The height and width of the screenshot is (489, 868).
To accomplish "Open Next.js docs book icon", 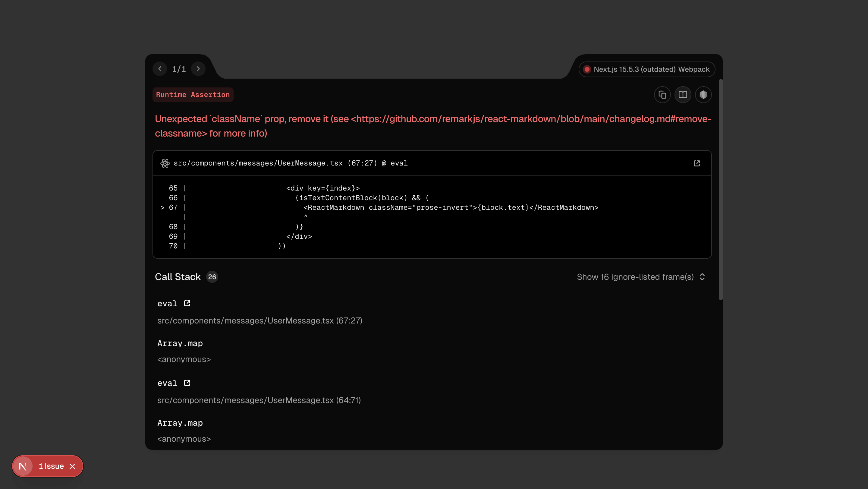I will click(683, 95).
